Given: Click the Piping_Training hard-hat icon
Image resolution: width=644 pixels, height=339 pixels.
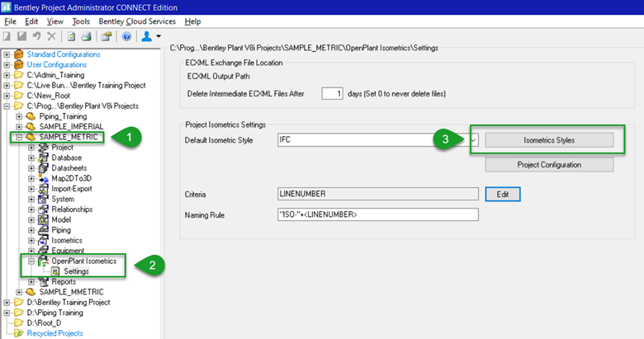Looking at the screenshot, I should click(31, 116).
